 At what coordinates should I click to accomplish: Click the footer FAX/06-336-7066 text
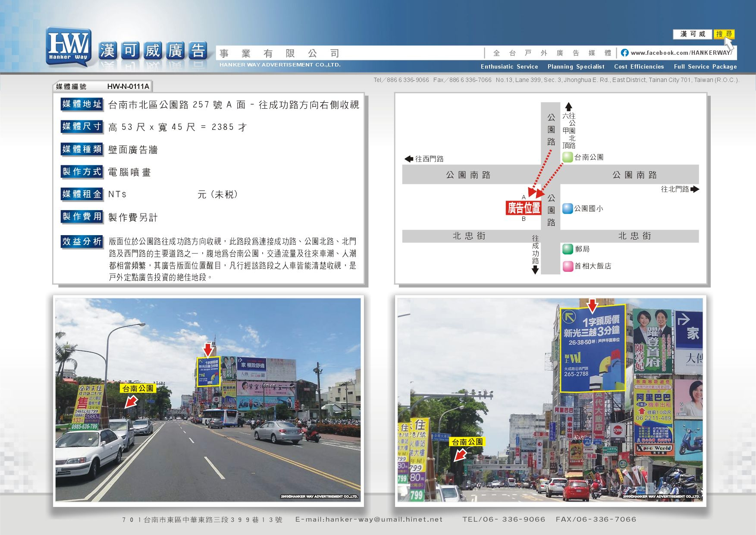[596, 519]
